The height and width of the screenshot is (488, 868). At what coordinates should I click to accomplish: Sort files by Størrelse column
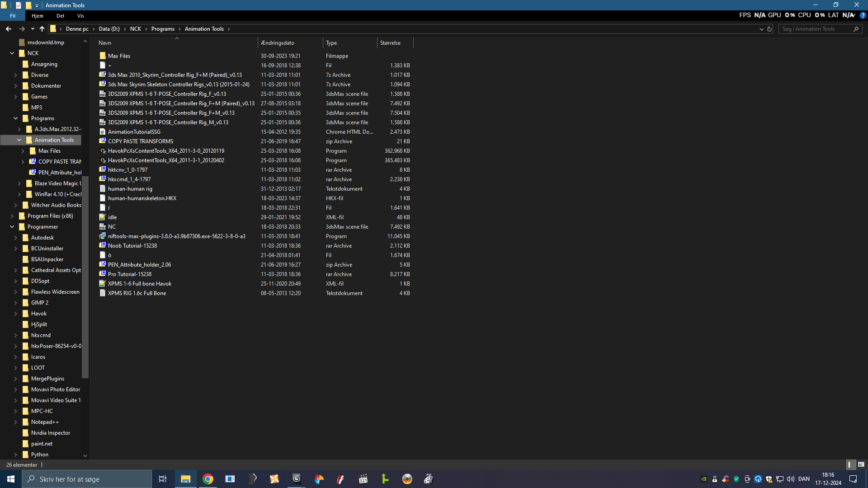[x=395, y=43]
